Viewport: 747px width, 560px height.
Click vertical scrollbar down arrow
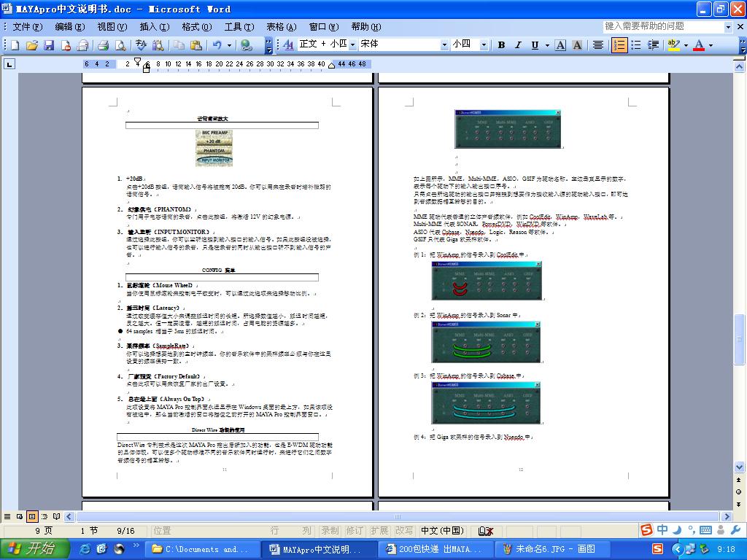[x=739, y=467]
